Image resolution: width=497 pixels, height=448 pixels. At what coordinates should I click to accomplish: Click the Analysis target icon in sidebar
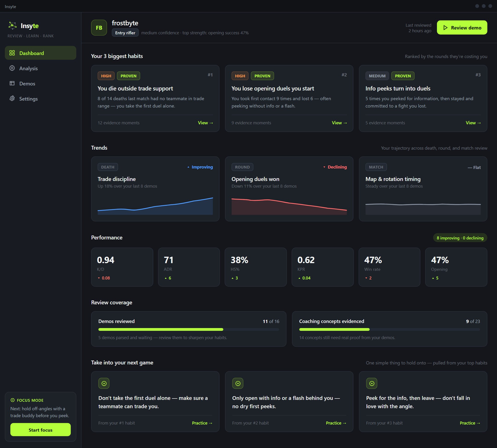point(12,68)
